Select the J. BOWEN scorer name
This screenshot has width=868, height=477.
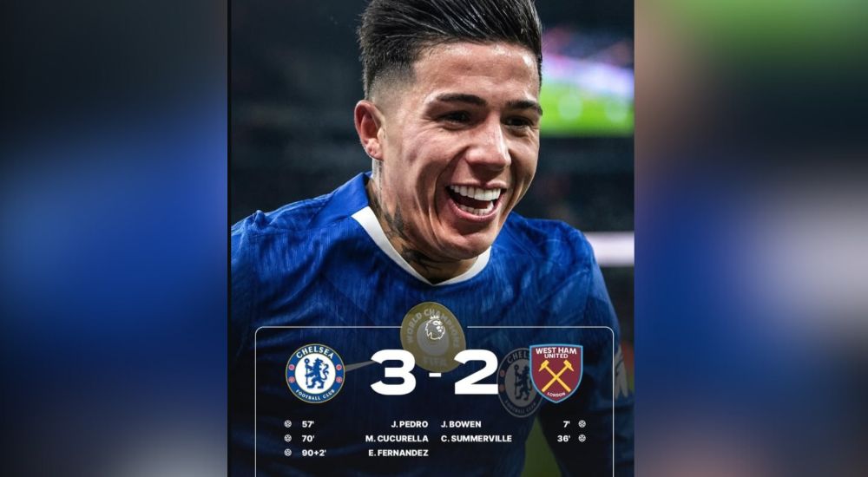(461, 424)
